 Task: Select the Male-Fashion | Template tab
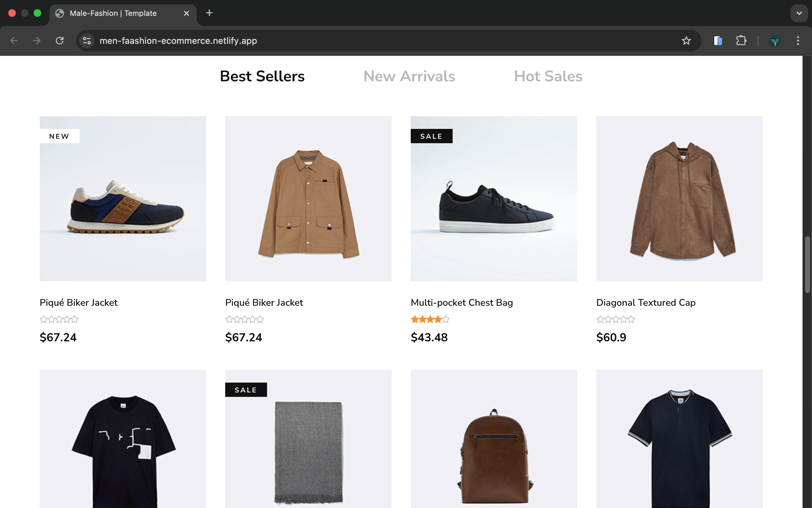tap(123, 13)
